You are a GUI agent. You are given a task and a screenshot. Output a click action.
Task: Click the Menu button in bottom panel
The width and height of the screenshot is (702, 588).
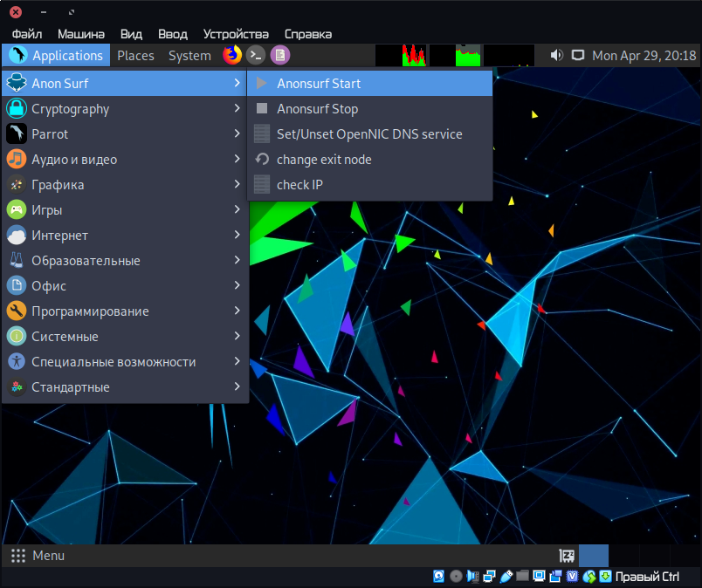(x=38, y=556)
